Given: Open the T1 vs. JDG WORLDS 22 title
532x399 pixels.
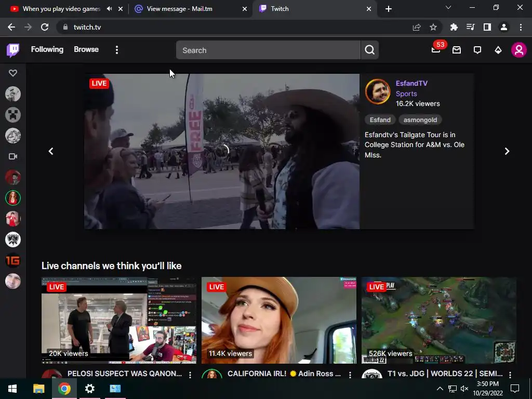Looking at the screenshot, I should (445, 374).
